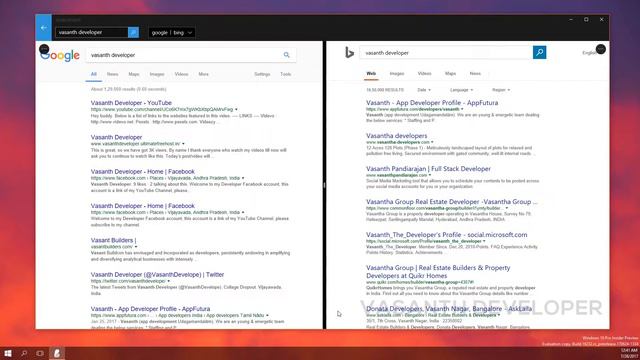Select Google All tab

tap(93, 74)
